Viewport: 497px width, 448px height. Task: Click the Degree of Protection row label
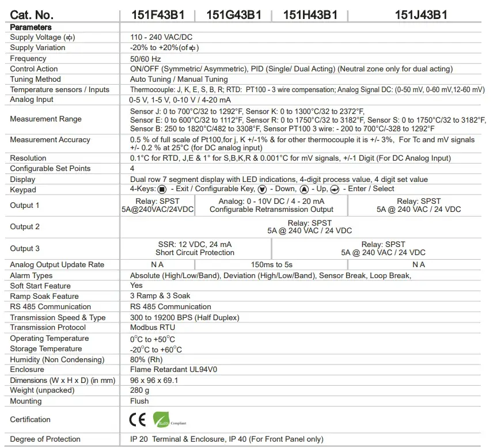click(45, 439)
